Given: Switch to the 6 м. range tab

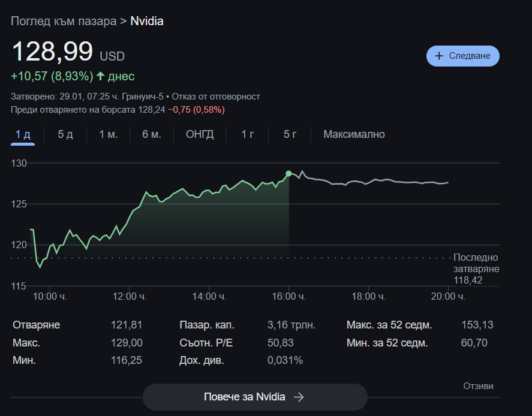Looking at the screenshot, I should pos(152,134).
